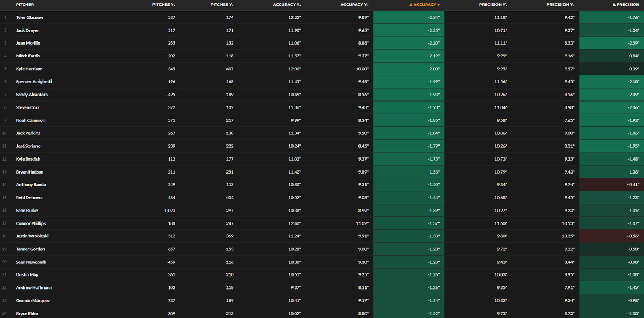Click Connor Phillips' 11.60" precision Y₁ value
The width and height of the screenshot is (644, 318).
pyautogui.click(x=500, y=223)
